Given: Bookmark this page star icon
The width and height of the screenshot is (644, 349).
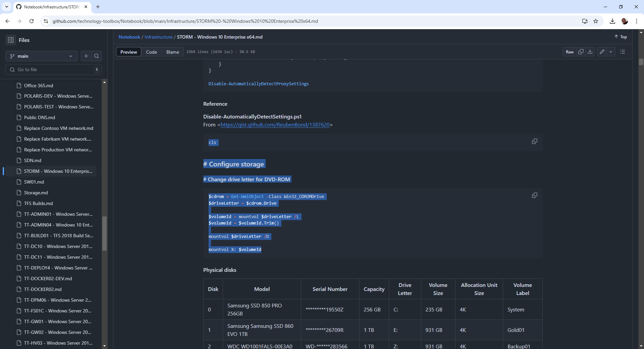Looking at the screenshot, I should click(x=596, y=21).
